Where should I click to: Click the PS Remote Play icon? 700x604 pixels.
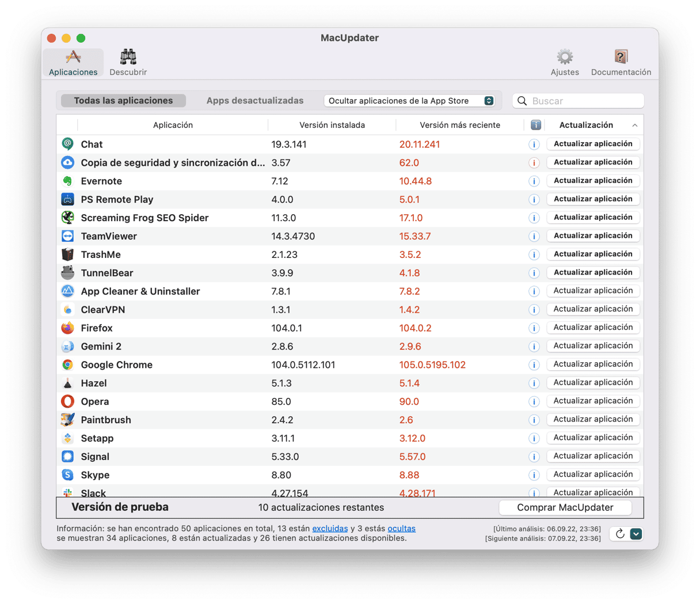68,199
